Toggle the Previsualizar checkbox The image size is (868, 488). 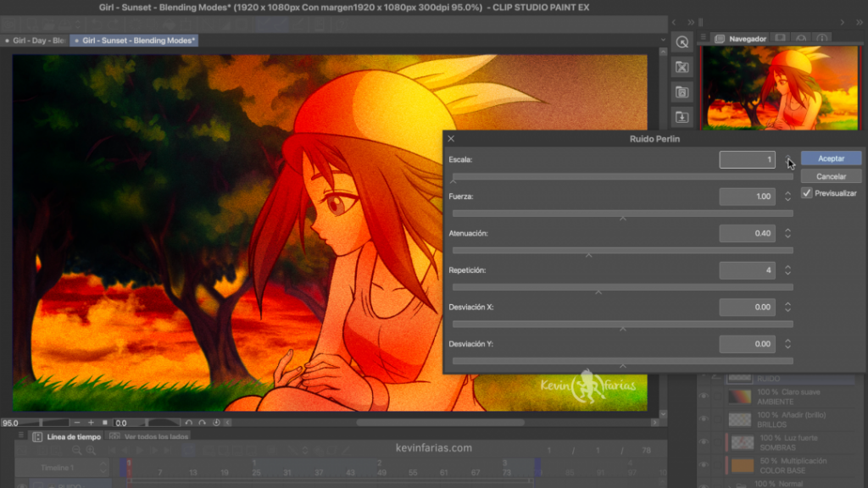(807, 193)
